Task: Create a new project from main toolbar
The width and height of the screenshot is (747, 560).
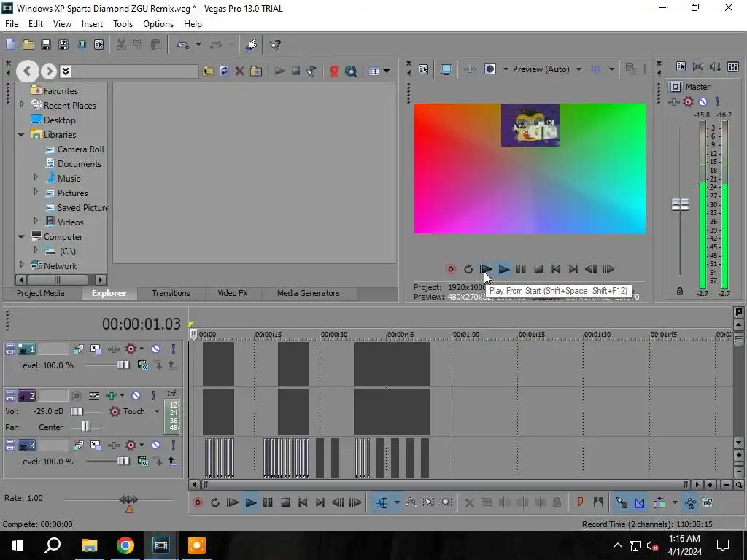Action: pyautogui.click(x=10, y=44)
